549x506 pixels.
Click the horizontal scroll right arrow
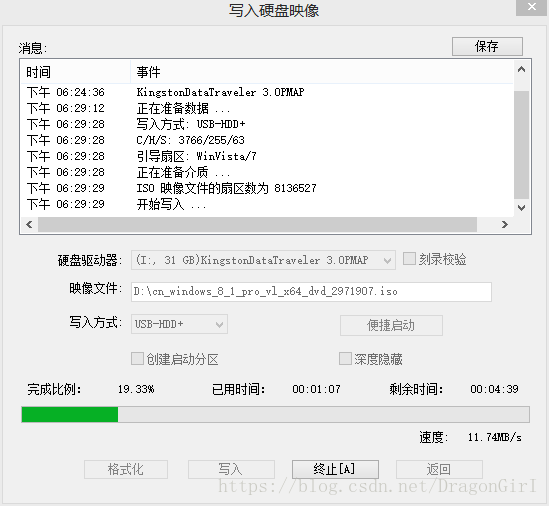pos(505,224)
